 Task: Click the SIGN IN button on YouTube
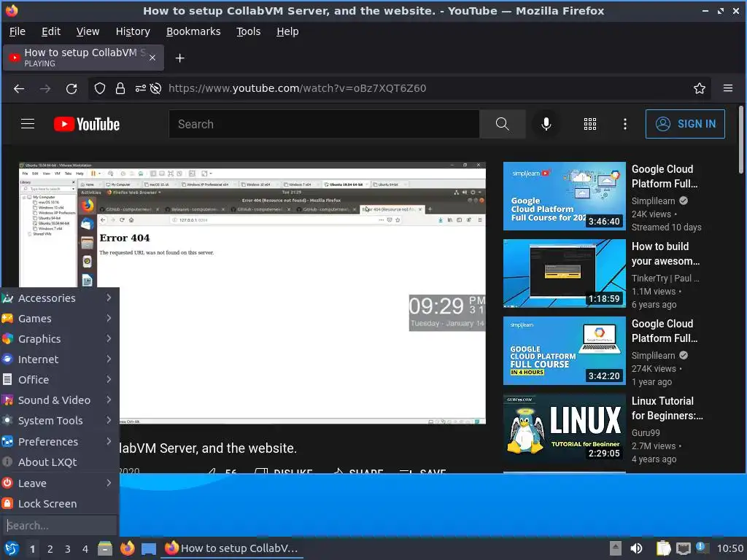point(685,124)
